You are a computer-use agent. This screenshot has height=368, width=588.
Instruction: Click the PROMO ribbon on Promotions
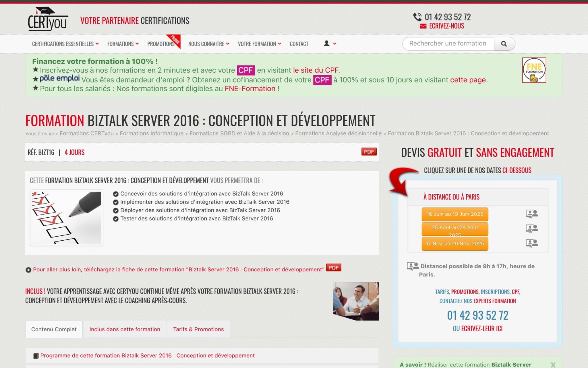pos(174,41)
